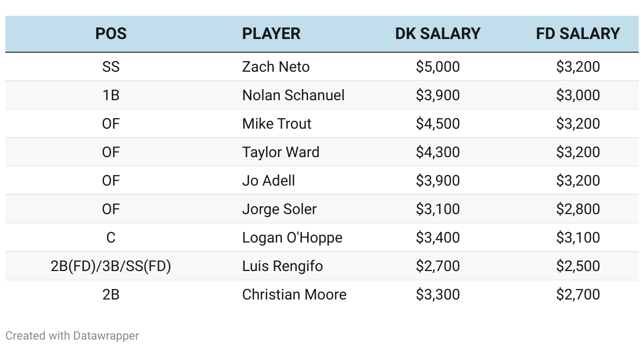Select Logan O'Hoppe player cell

click(x=292, y=238)
